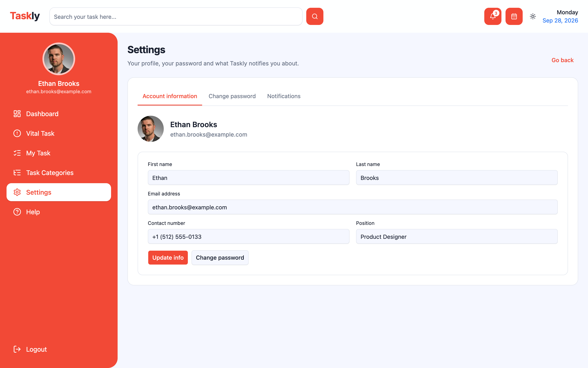Click the account profile photo in settings
The image size is (588, 368).
tap(151, 129)
